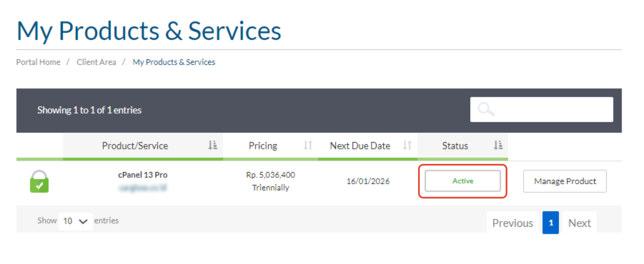Image resolution: width=644 pixels, height=264 pixels.
Task: Sort by Next Due Date arrows
Action: pyautogui.click(x=407, y=146)
